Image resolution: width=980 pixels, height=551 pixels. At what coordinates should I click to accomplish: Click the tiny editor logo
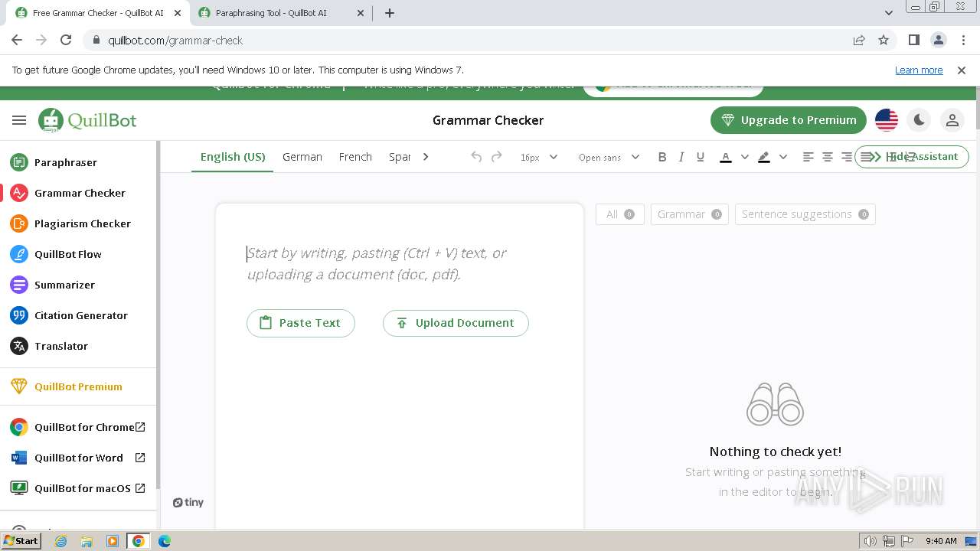(x=188, y=503)
